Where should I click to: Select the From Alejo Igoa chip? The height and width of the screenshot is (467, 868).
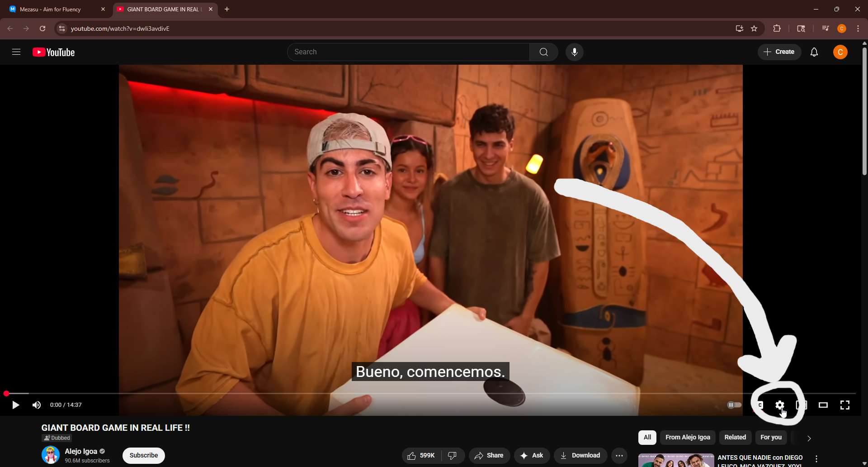tap(687, 437)
